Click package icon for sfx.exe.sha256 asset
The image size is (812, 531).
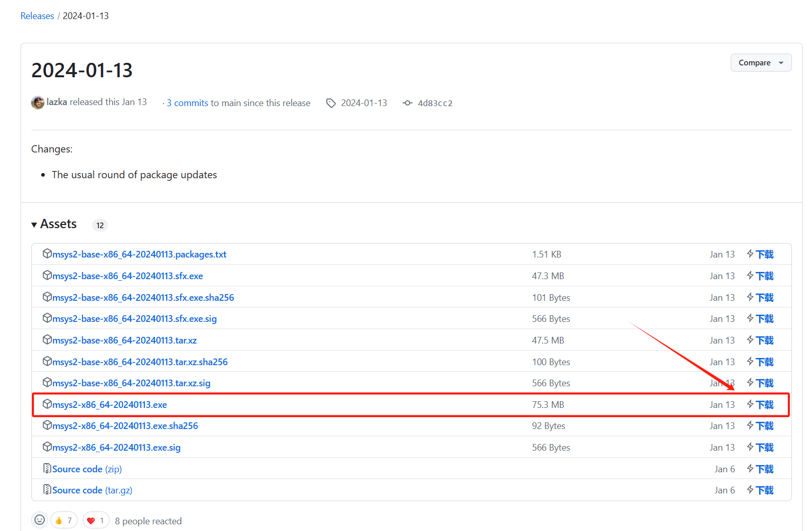[47, 297]
